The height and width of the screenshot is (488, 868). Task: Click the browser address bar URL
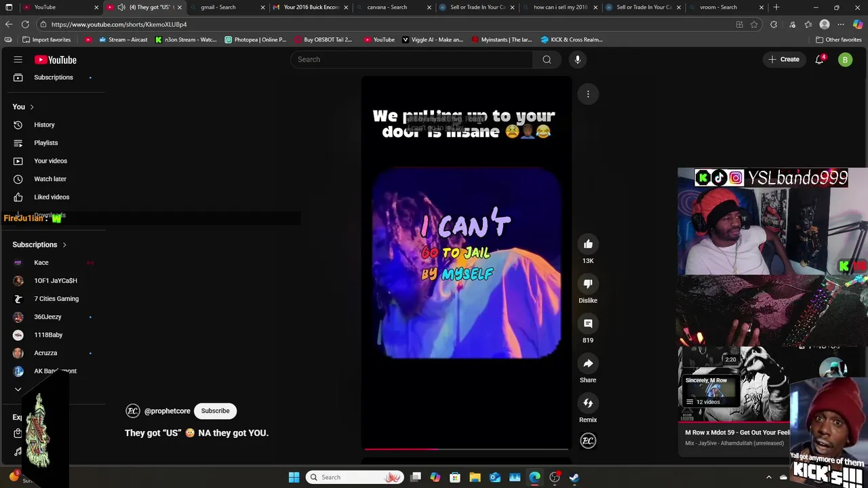[x=119, y=24]
